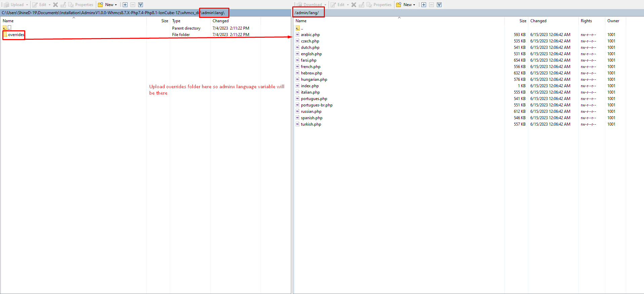The width and height of the screenshot is (644, 294).
Task: Sort remote files by the Rights column
Action: pos(586,21)
